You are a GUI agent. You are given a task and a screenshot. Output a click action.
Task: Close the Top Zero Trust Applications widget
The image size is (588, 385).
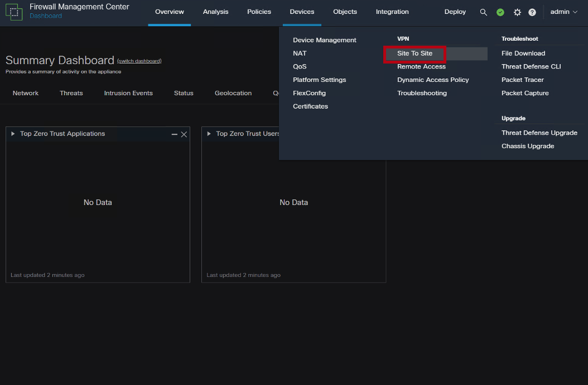184,134
